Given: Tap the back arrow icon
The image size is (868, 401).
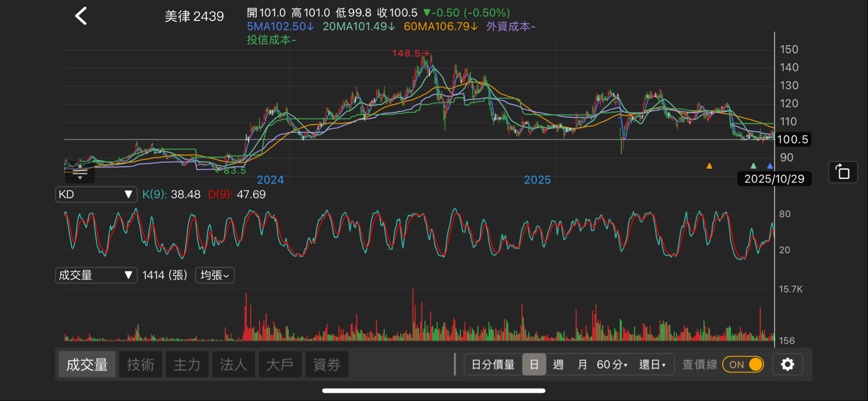Looking at the screenshot, I should point(81,16).
